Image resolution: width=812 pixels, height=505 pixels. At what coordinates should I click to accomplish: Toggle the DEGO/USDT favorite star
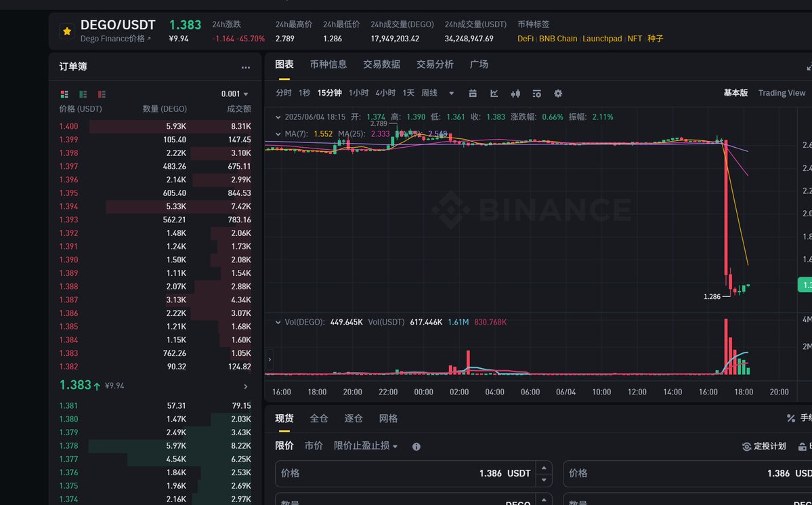click(x=67, y=31)
